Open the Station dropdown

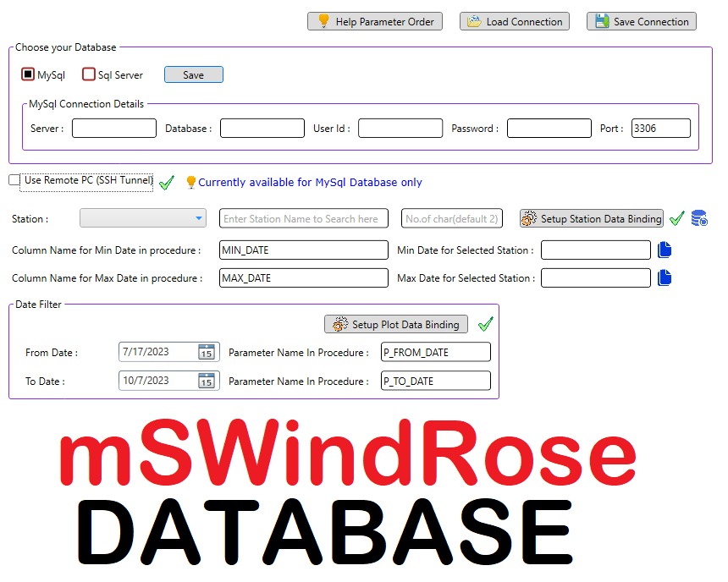point(143,218)
